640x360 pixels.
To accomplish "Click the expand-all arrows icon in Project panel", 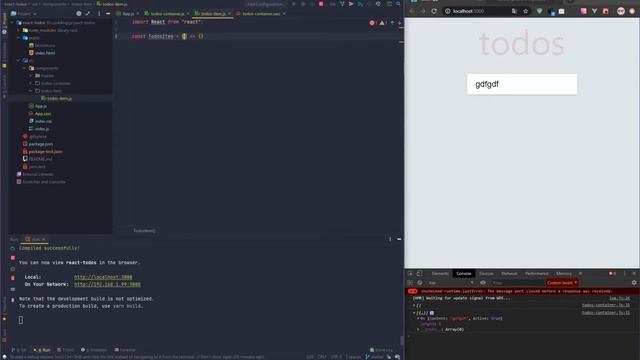I will [88, 13].
